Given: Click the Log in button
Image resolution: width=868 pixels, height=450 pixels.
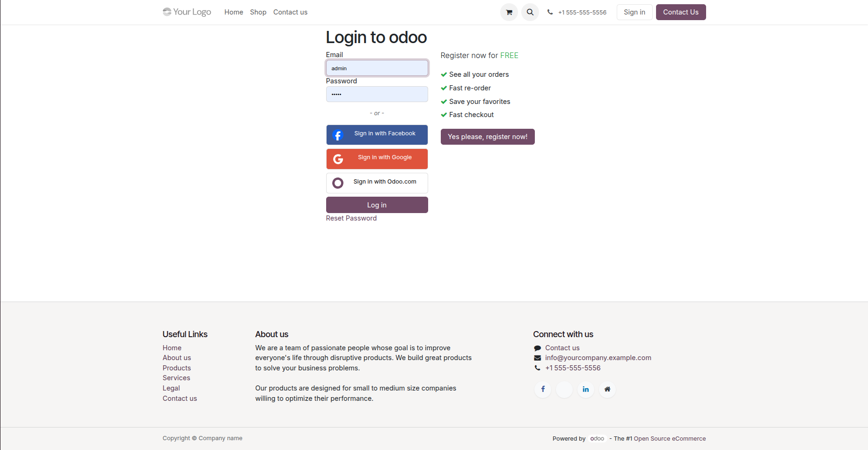Looking at the screenshot, I should (x=377, y=205).
